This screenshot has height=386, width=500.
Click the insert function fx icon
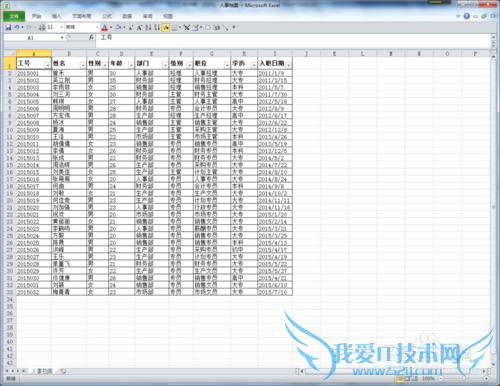point(91,38)
